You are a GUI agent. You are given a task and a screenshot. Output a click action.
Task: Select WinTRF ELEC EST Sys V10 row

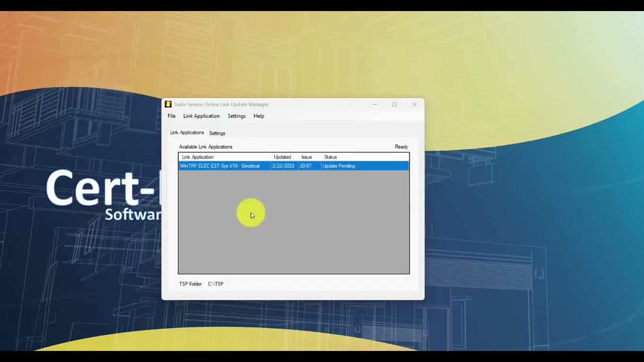click(x=294, y=166)
